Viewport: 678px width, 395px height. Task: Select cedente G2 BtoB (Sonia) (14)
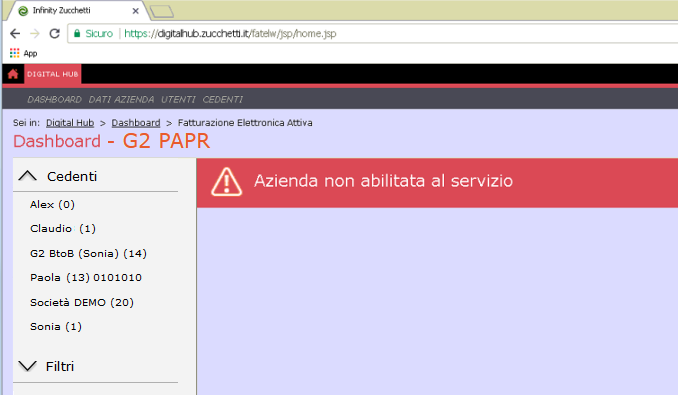coord(88,253)
